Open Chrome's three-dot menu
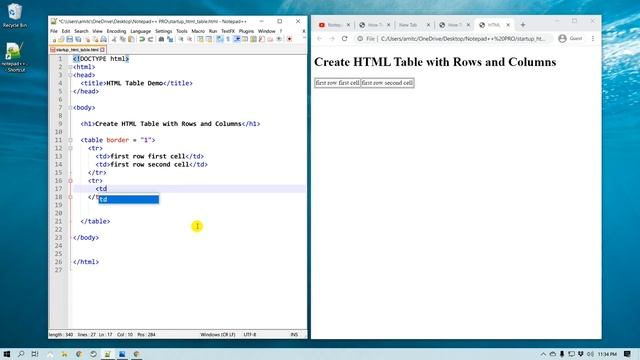The width and height of the screenshot is (640, 360). [x=593, y=38]
